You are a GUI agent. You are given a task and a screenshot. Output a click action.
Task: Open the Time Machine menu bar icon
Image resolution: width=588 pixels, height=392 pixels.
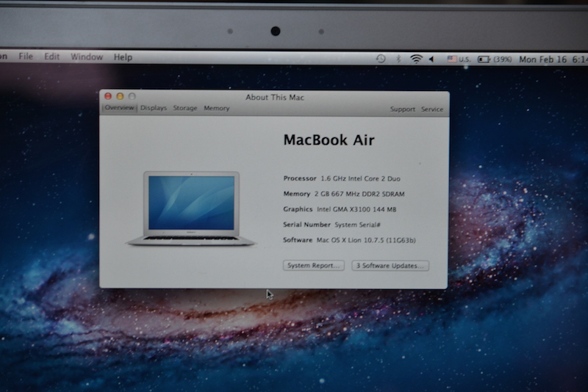coord(381,59)
